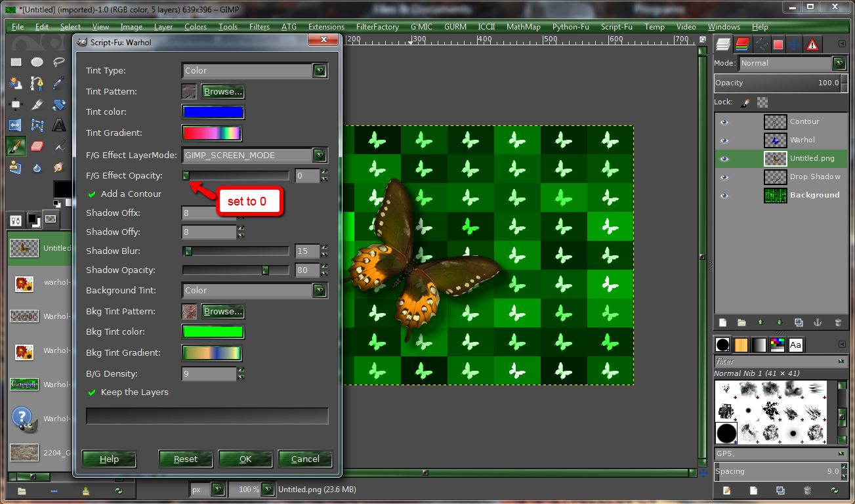Click the delete layer trash icon

click(x=837, y=322)
